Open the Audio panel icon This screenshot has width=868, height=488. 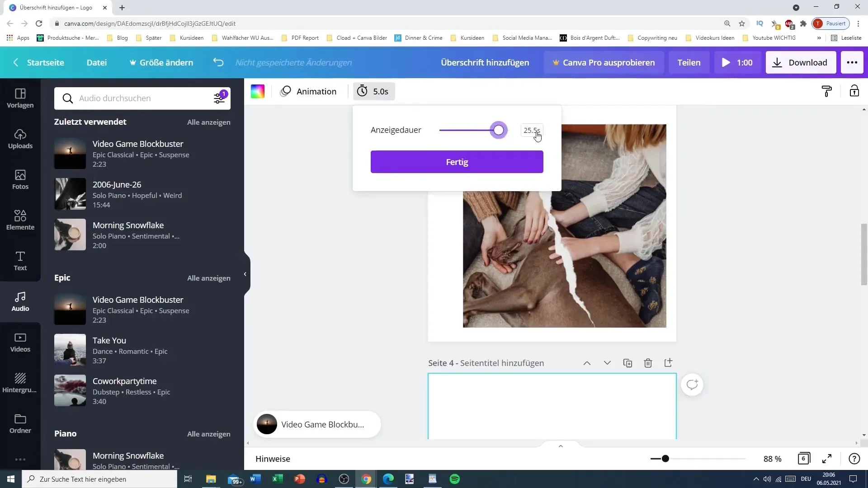click(x=20, y=301)
